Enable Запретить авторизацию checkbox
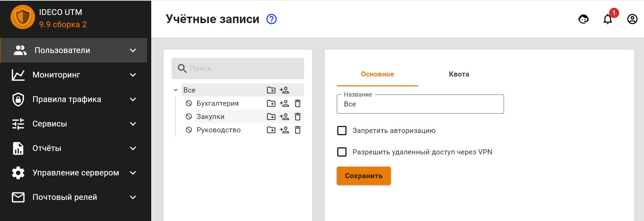This screenshot has height=221, width=644. 342,131
